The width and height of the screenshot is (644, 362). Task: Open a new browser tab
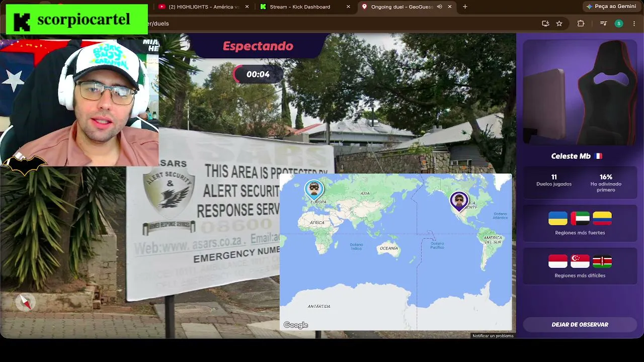465,7
